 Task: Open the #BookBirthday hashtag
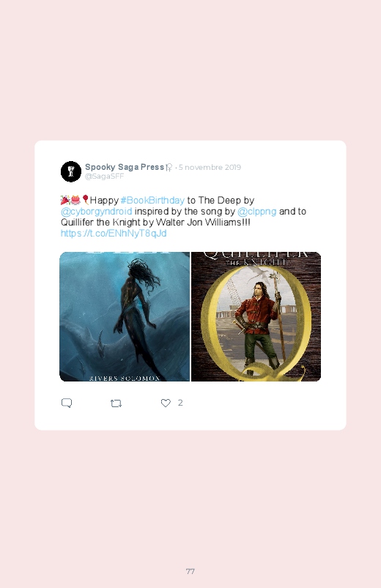point(152,200)
